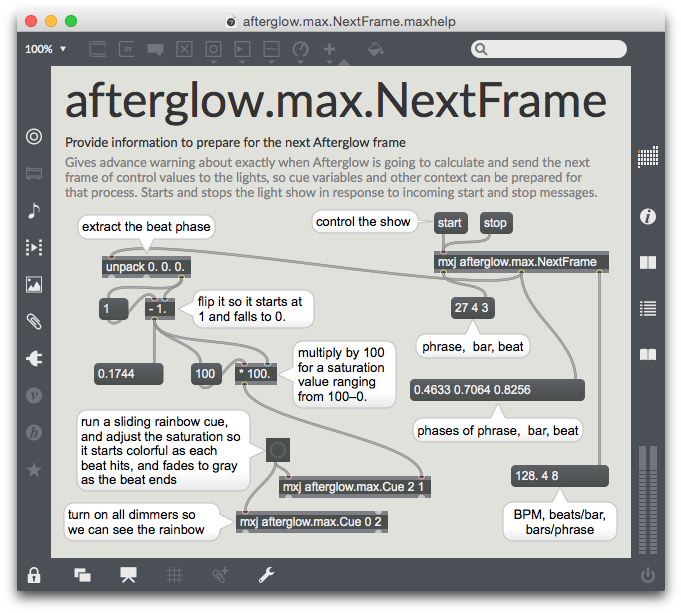Viewport: 681px width, 613px height.
Task: Open the paint bucket format palette
Action: 375,49
